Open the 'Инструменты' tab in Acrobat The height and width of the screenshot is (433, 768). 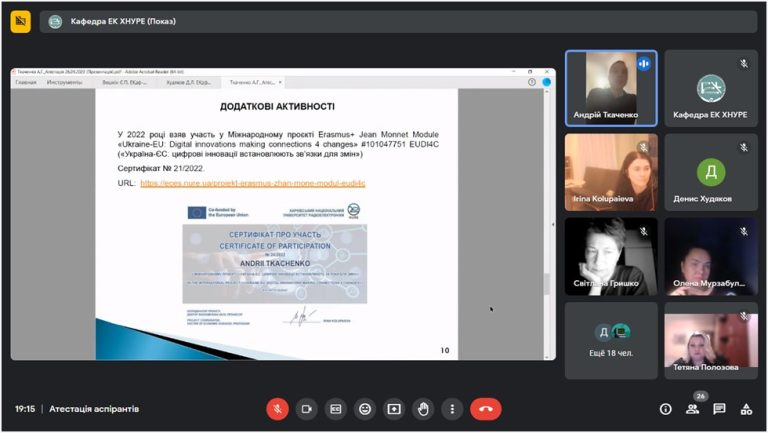tap(64, 82)
